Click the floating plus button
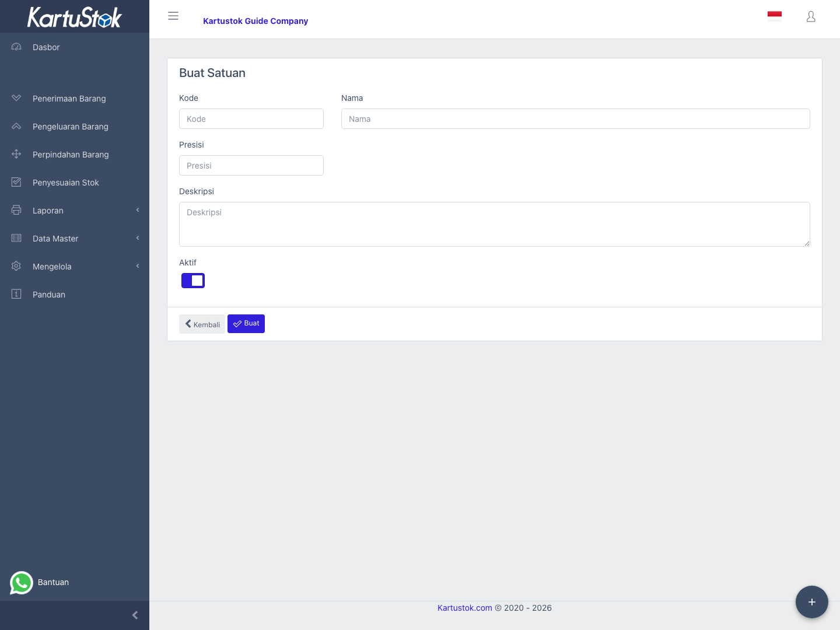Image resolution: width=840 pixels, height=630 pixels. pos(812,602)
